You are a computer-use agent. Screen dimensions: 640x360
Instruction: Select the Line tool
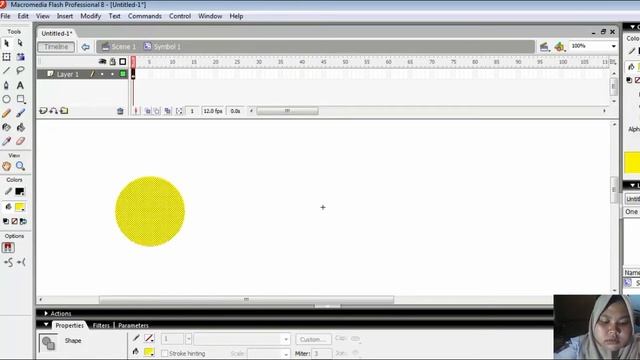[x=7, y=71]
